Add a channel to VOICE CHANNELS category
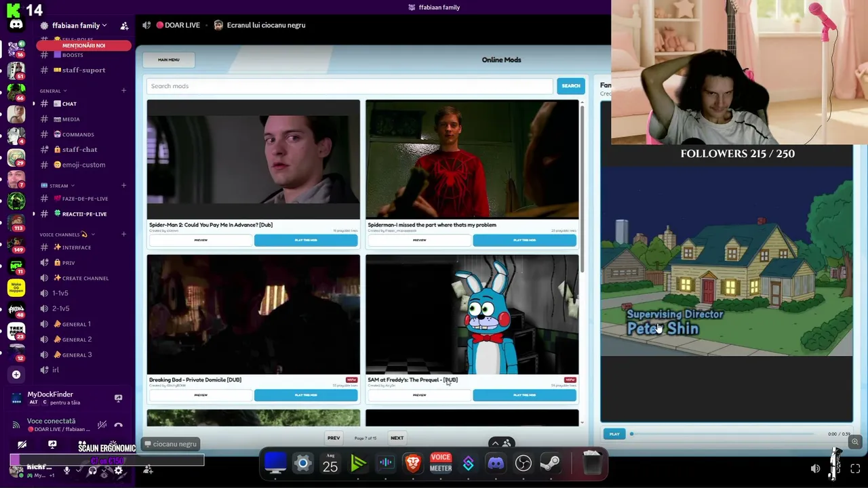The height and width of the screenshot is (488, 868). tap(123, 235)
